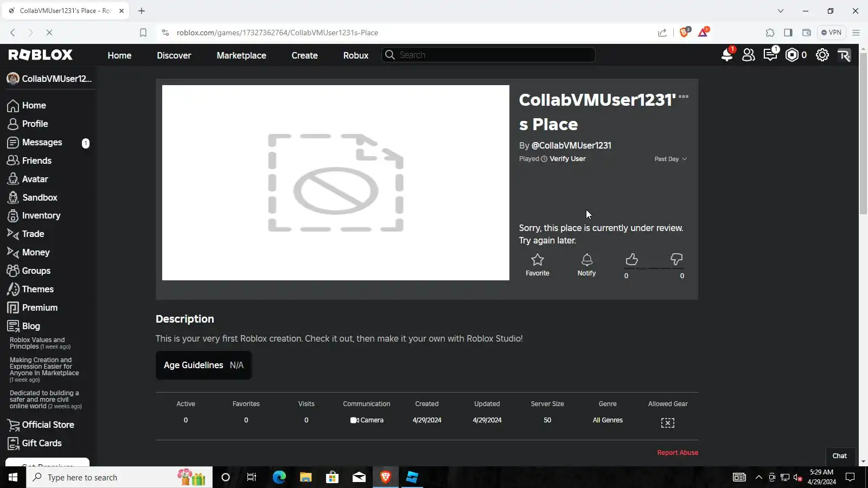Screen dimensions: 868x488
Task: Expand the Past Day dropdown
Action: (671, 159)
